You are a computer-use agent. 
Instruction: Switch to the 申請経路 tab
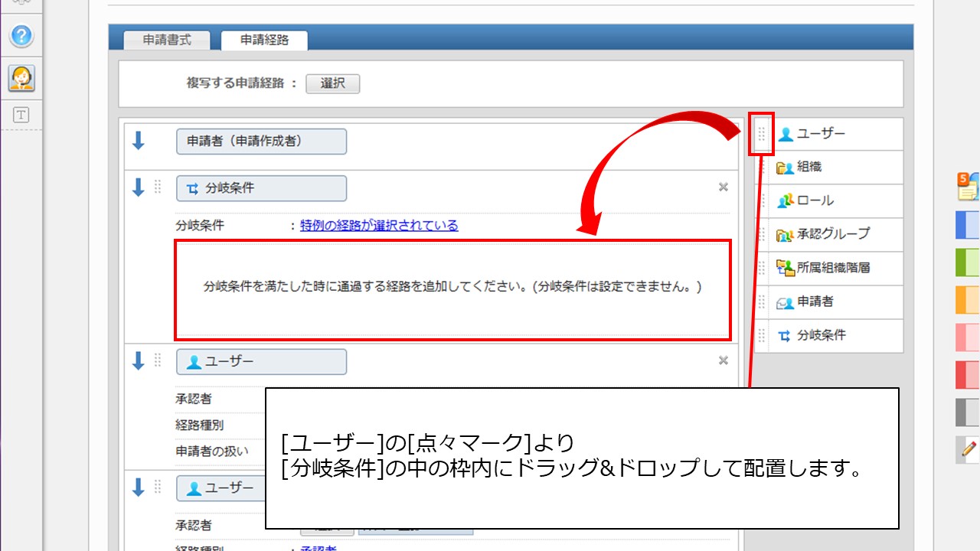[264, 40]
